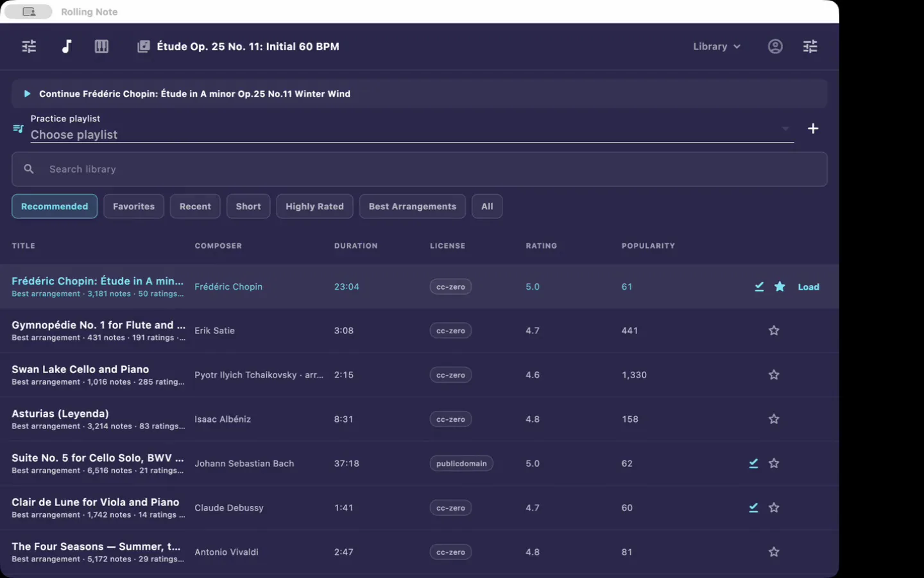Click composer Erik Satie

(x=215, y=331)
